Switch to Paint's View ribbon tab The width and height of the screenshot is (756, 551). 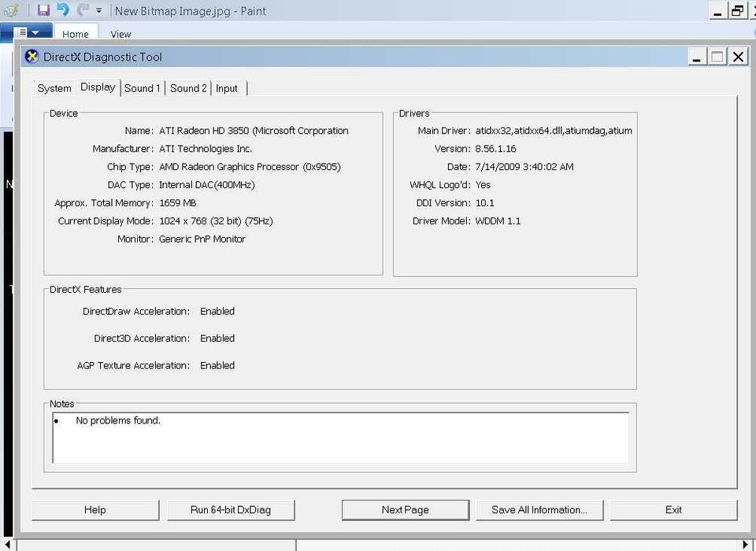[x=120, y=34]
